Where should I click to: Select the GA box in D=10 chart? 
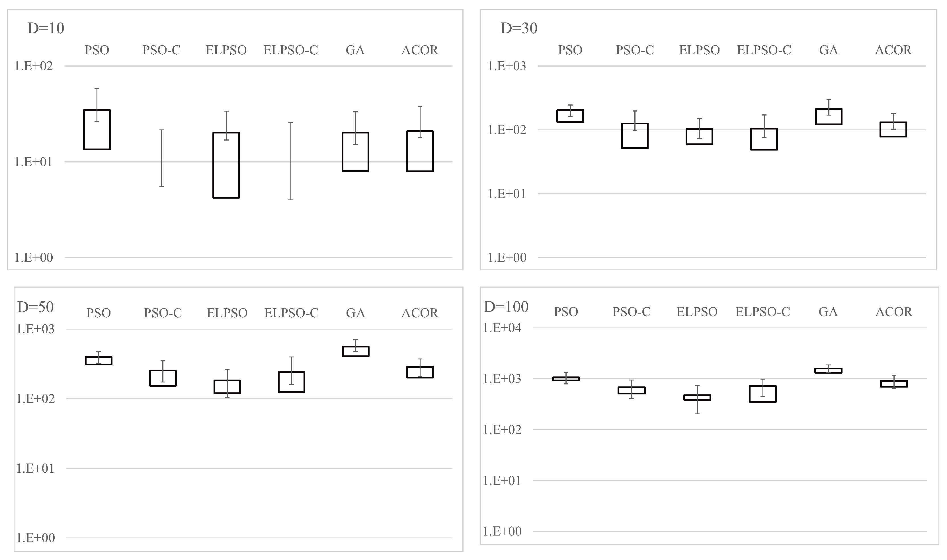click(355, 152)
